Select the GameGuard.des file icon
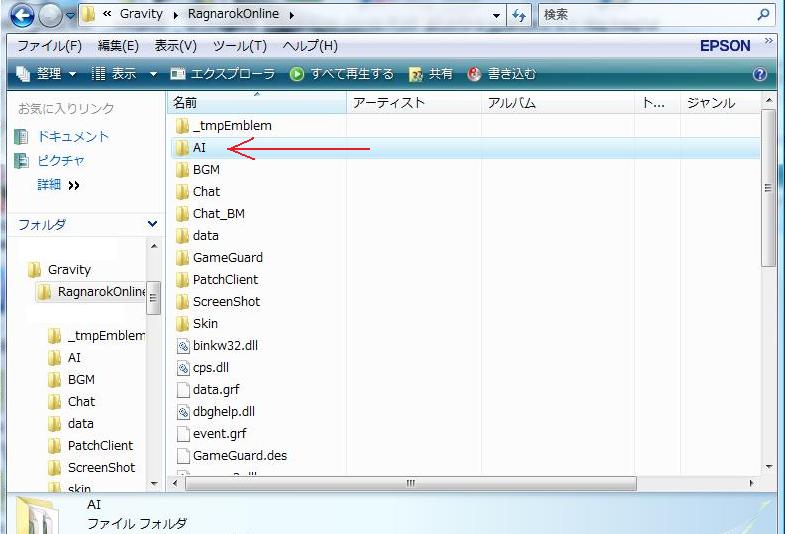The image size is (785, 534). [183, 456]
